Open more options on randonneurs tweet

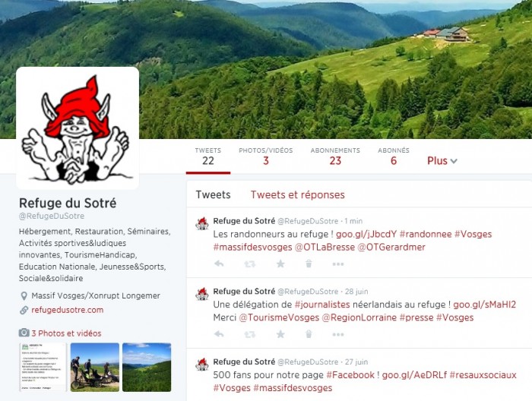[x=338, y=264]
